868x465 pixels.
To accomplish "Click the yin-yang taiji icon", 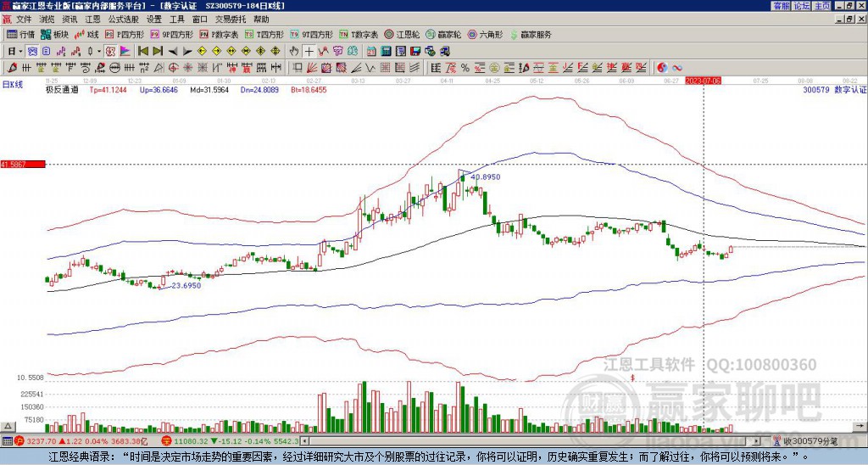I will click(662, 68).
